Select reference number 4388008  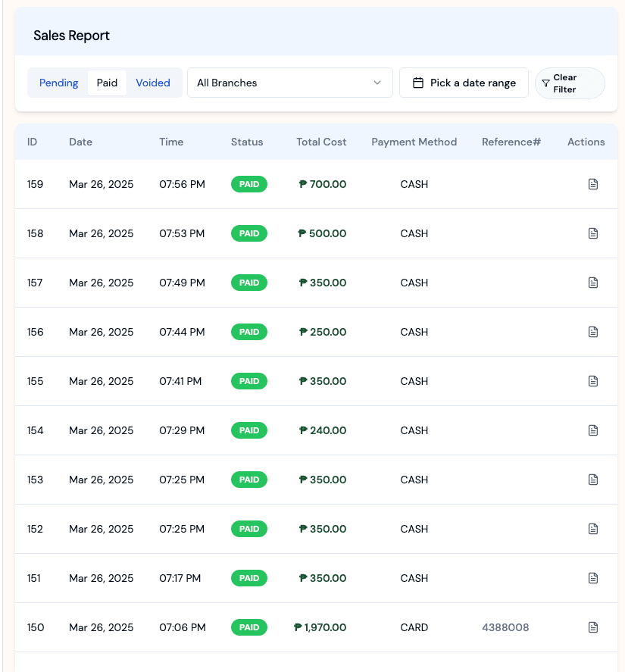[x=505, y=627]
